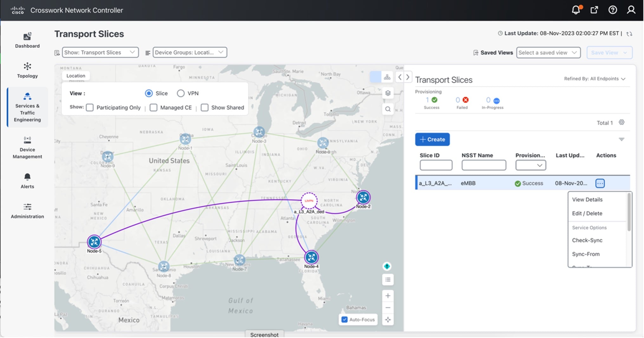The width and height of the screenshot is (644, 338).
Task: Choose View Details from the actions menu
Action: click(587, 199)
